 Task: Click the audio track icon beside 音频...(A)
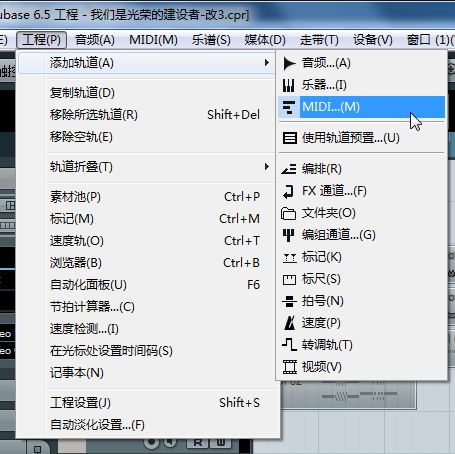click(289, 63)
